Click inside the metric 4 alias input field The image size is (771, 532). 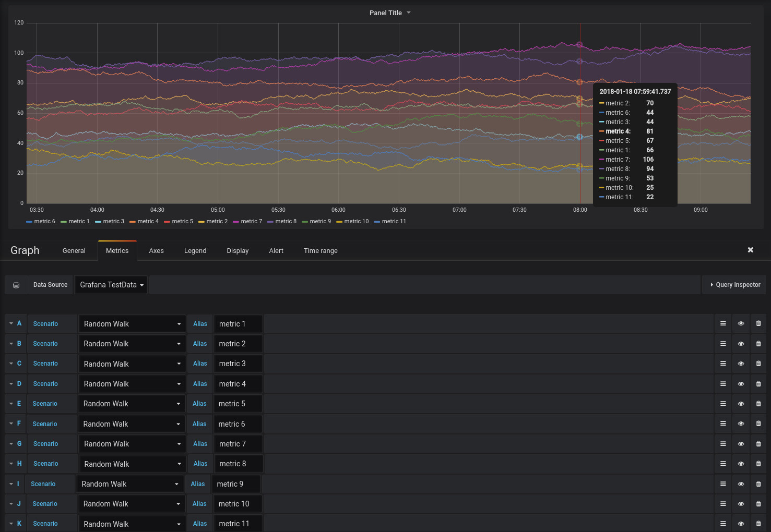(238, 383)
